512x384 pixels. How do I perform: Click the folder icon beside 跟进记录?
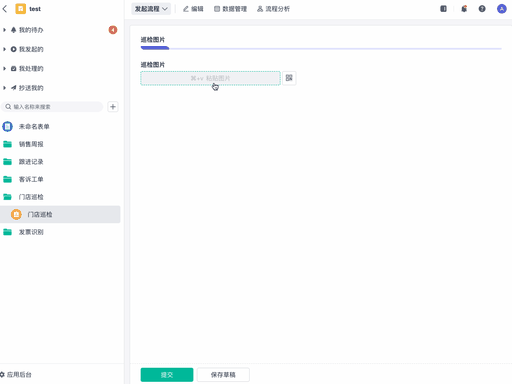point(7,162)
